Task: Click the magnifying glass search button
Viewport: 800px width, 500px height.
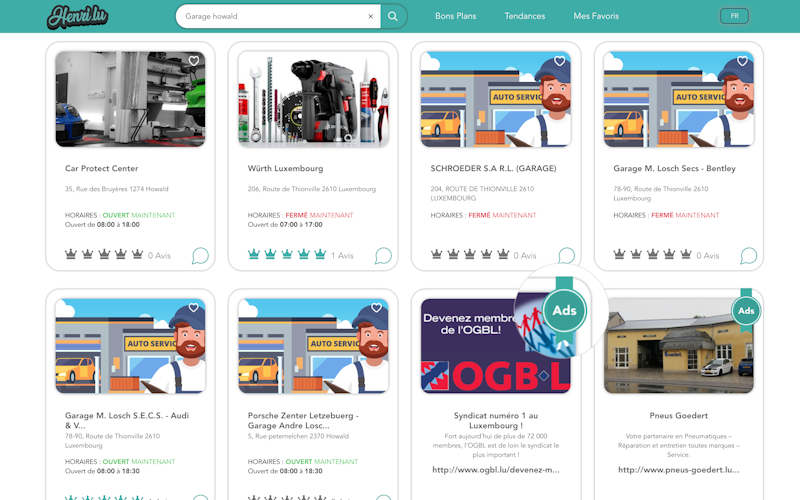Action: pyautogui.click(x=393, y=16)
